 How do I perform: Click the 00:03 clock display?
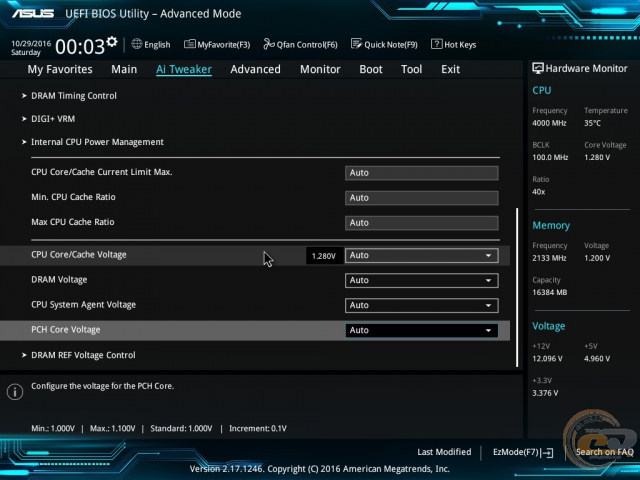pos(80,47)
